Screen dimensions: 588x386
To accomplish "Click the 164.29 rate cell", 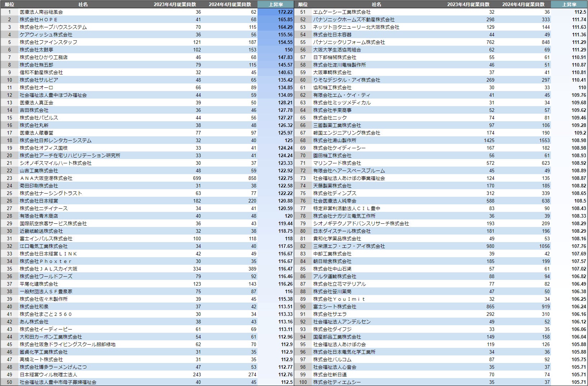I will coord(285,27).
